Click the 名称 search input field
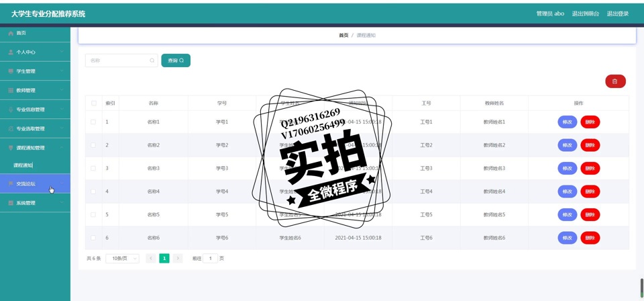Viewport: 644px width, 301px height. [x=121, y=60]
